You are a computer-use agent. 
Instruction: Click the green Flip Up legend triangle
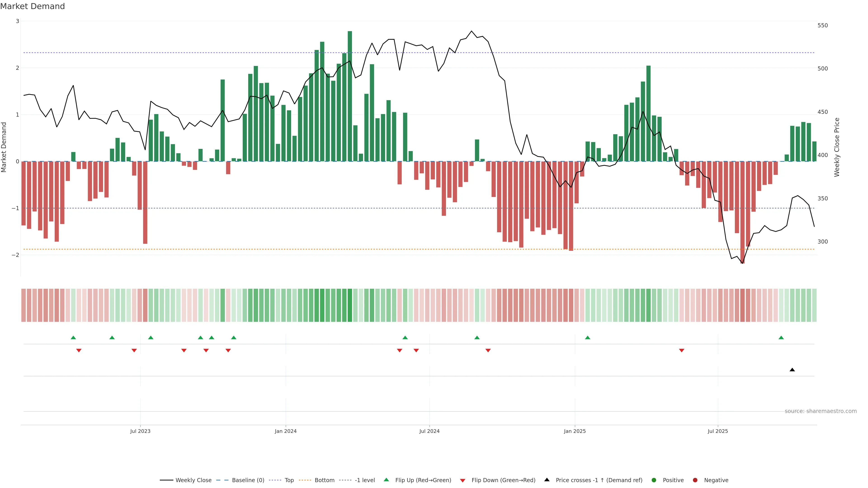(387, 480)
